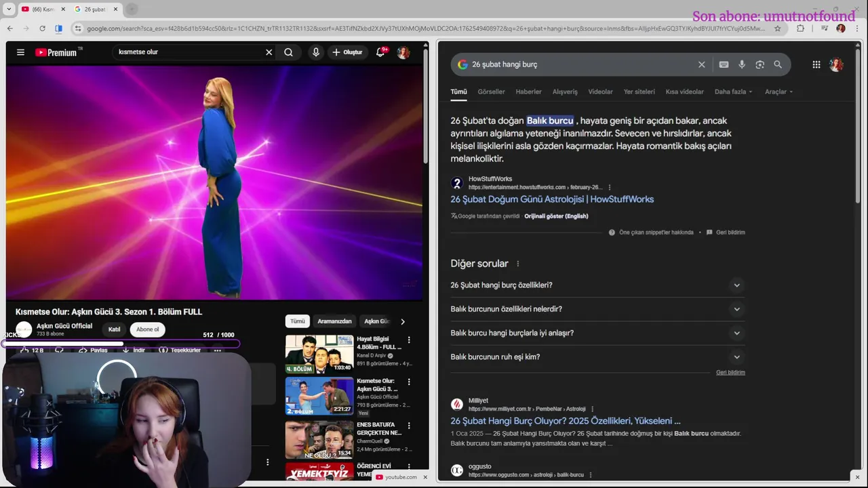868x488 pixels.
Task: Click the Abone ol subscribe button
Action: click(x=147, y=329)
